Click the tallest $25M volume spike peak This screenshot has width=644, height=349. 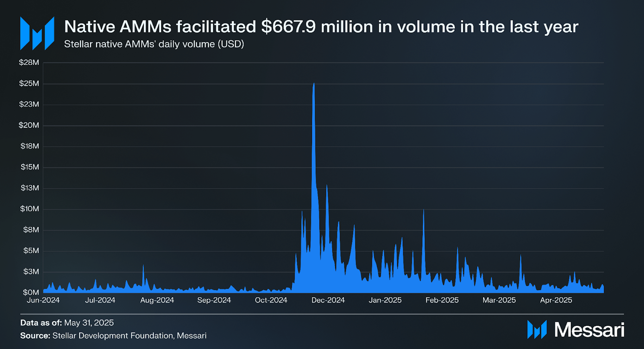click(x=314, y=85)
